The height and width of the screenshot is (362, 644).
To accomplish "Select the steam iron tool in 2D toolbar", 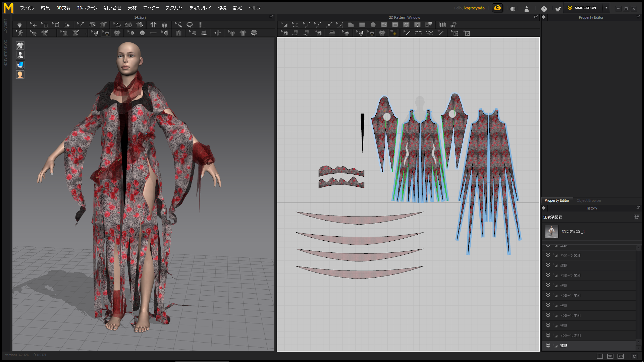I will [332, 33].
